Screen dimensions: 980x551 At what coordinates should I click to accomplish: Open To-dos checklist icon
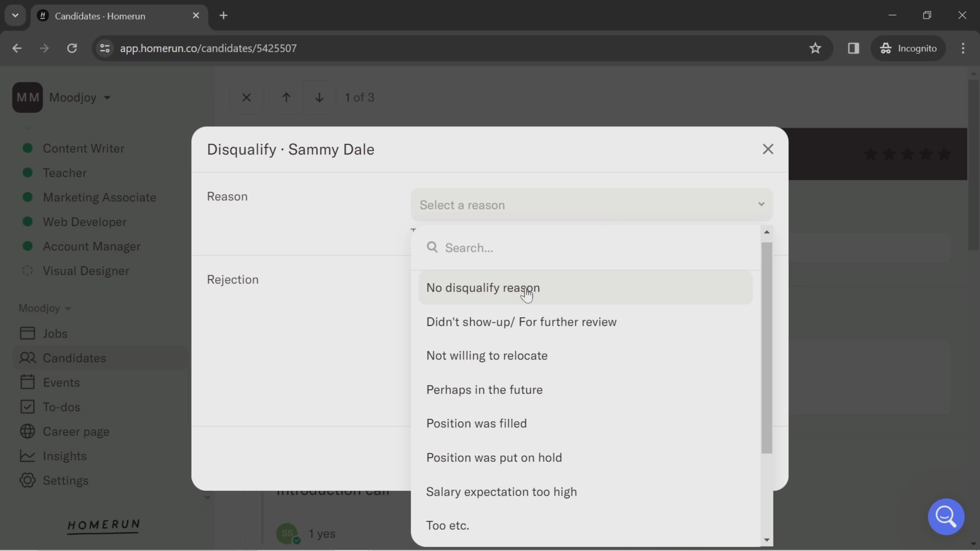point(27,407)
